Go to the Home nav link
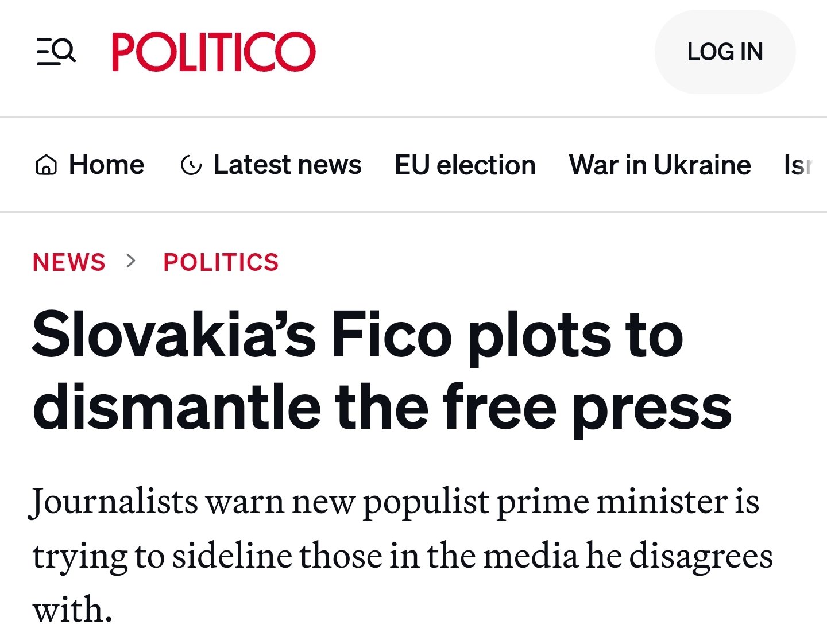This screenshot has height=644, width=827. [x=106, y=165]
